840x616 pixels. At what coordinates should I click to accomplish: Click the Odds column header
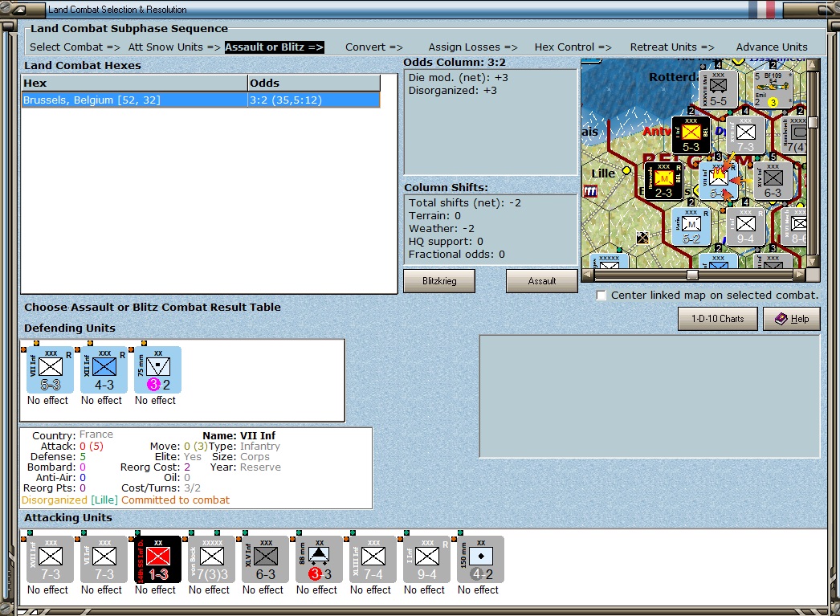coord(314,83)
